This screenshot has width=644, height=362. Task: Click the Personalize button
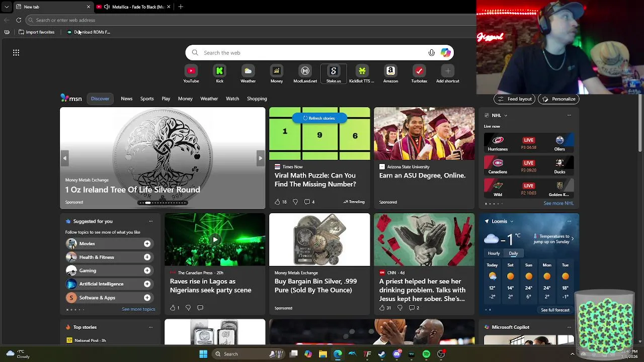tap(558, 99)
